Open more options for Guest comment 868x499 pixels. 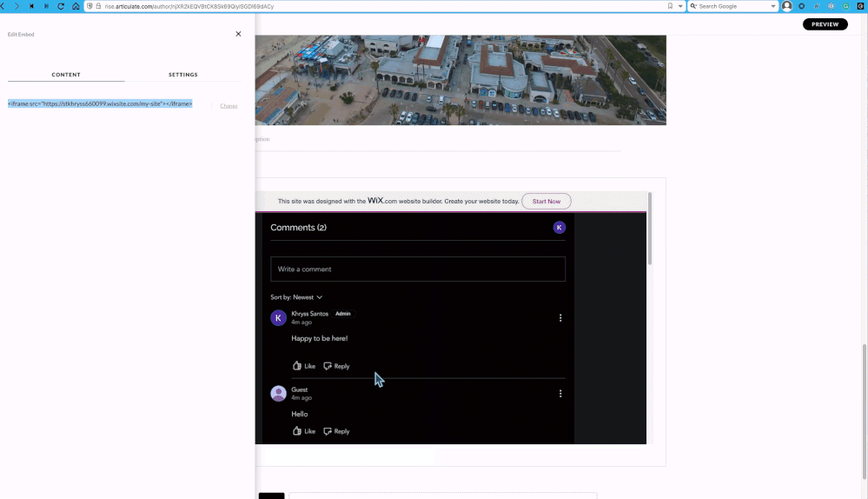click(560, 394)
